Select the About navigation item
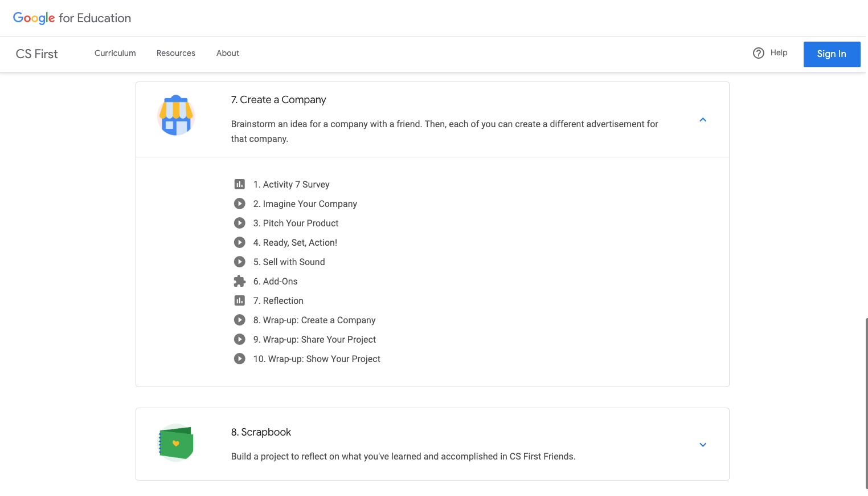 tap(228, 53)
